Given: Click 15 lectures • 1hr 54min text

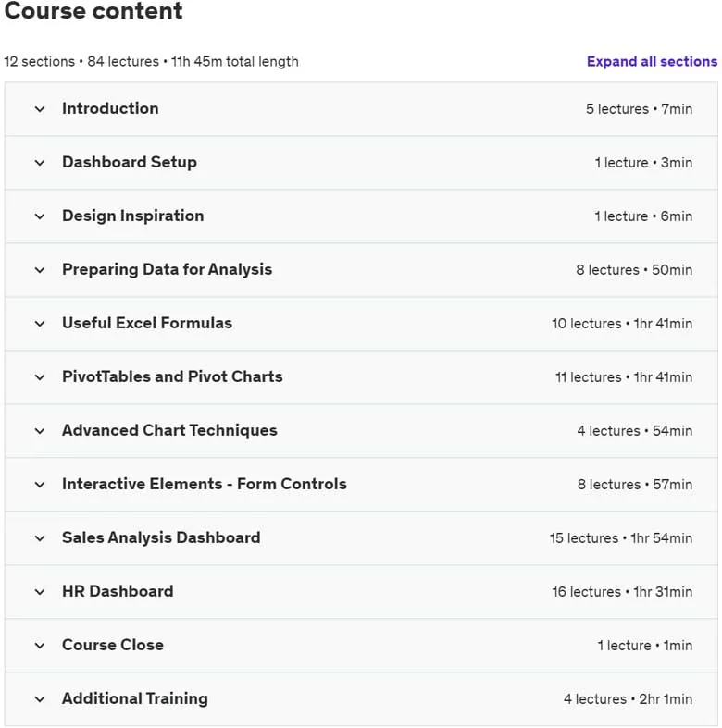Looking at the screenshot, I should pos(621,538).
